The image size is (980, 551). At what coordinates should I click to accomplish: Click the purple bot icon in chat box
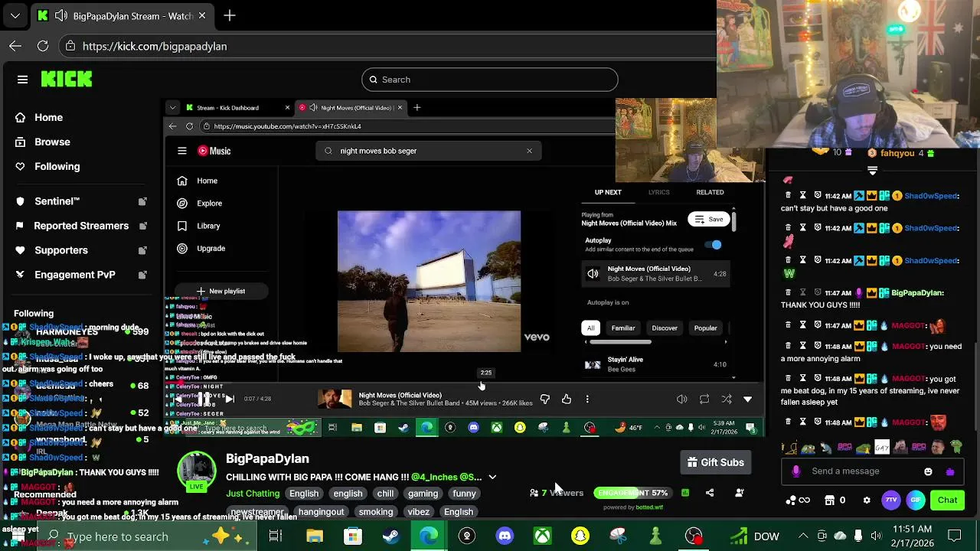[x=950, y=471]
